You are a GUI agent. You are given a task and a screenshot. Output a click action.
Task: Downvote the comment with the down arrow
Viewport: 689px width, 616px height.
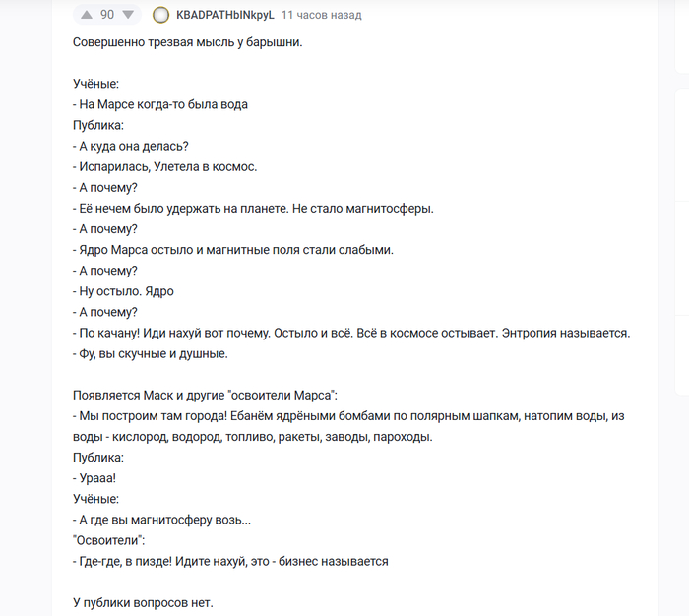click(x=128, y=15)
